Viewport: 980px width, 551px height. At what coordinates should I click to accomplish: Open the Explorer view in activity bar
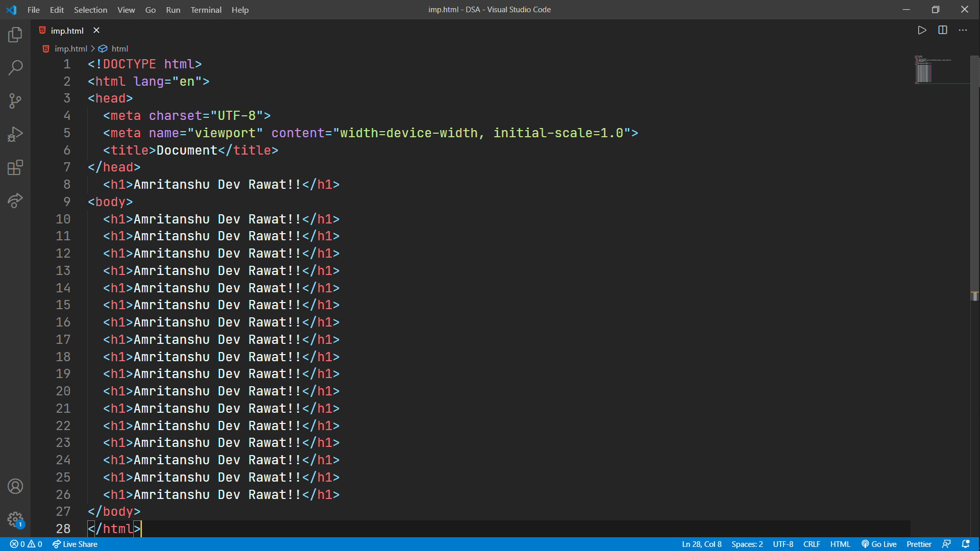pyautogui.click(x=15, y=35)
